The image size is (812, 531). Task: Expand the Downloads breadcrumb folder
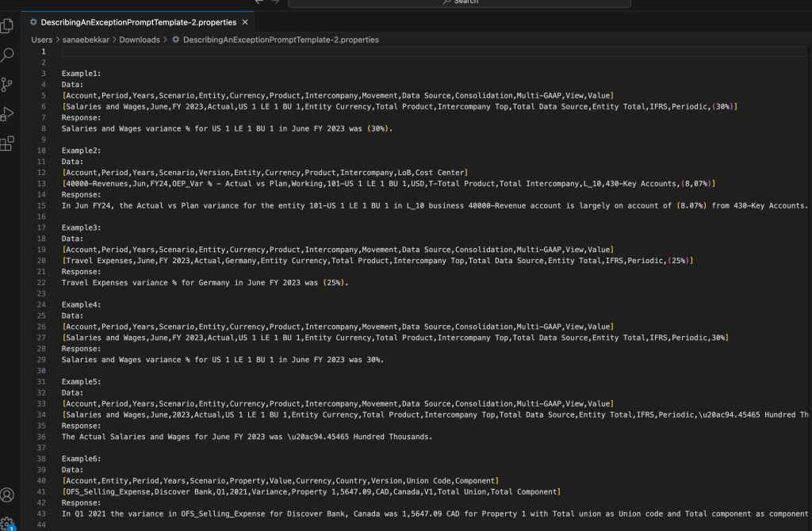pos(140,40)
